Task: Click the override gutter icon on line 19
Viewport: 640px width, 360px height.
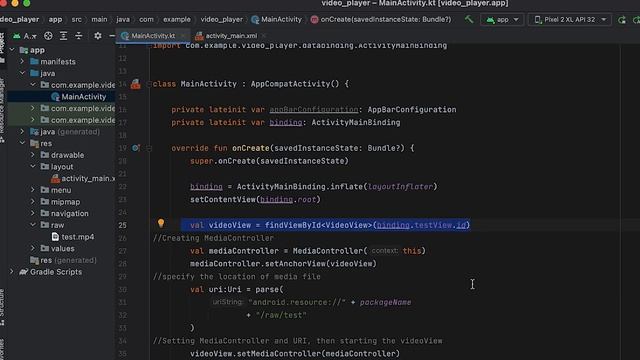Action: [x=136, y=148]
